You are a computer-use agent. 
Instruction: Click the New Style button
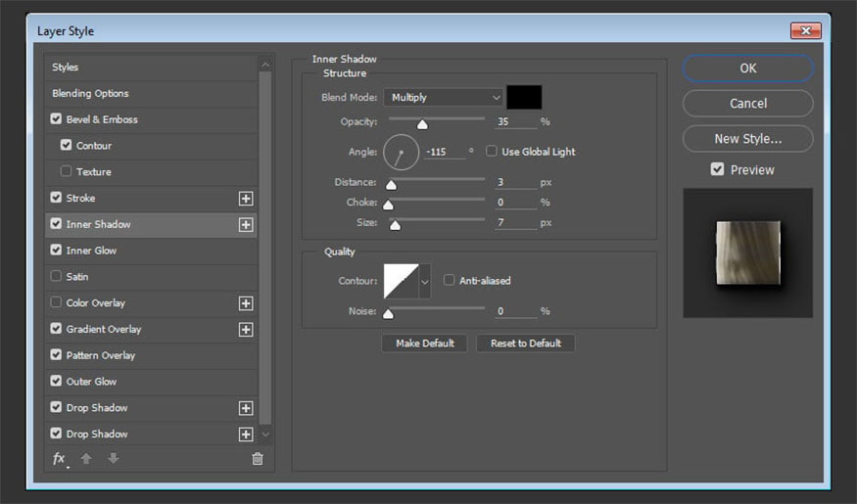tap(747, 139)
